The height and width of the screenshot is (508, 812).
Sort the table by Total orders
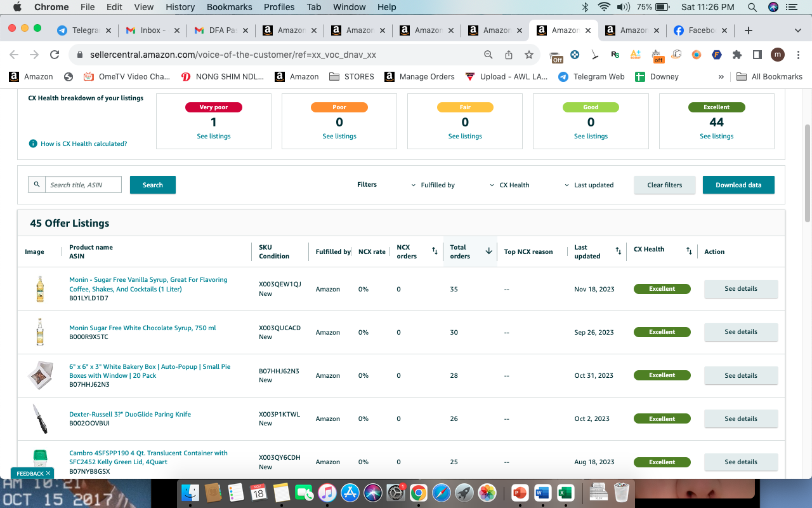pyautogui.click(x=489, y=251)
